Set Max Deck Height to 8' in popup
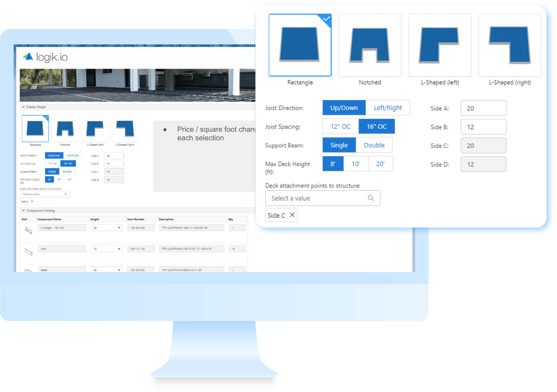Viewport: 557px width, 392px height. (333, 164)
